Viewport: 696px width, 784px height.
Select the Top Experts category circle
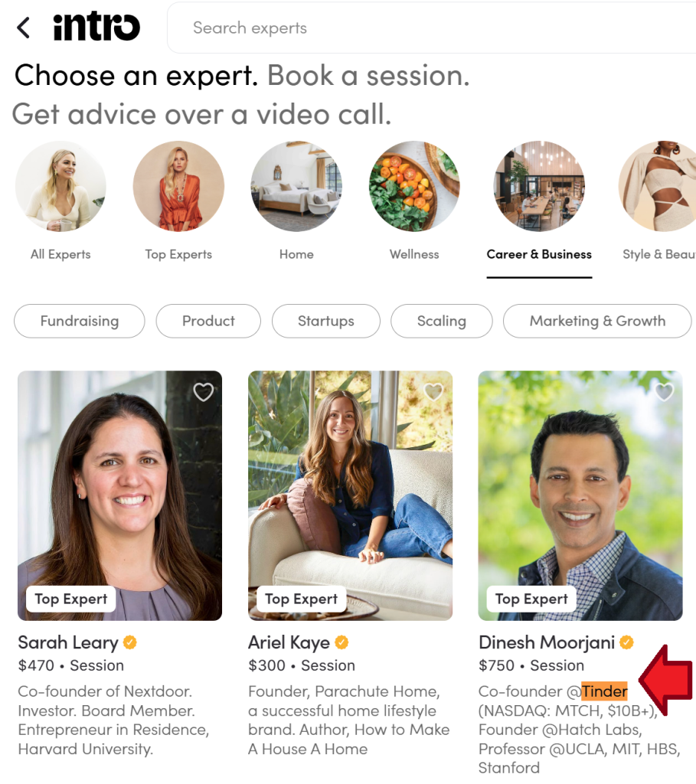click(178, 186)
